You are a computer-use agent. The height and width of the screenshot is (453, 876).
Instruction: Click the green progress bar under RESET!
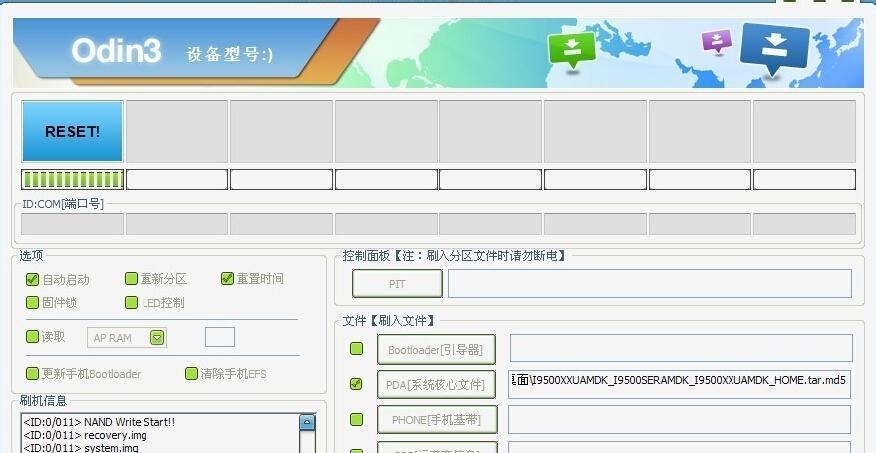click(x=73, y=180)
